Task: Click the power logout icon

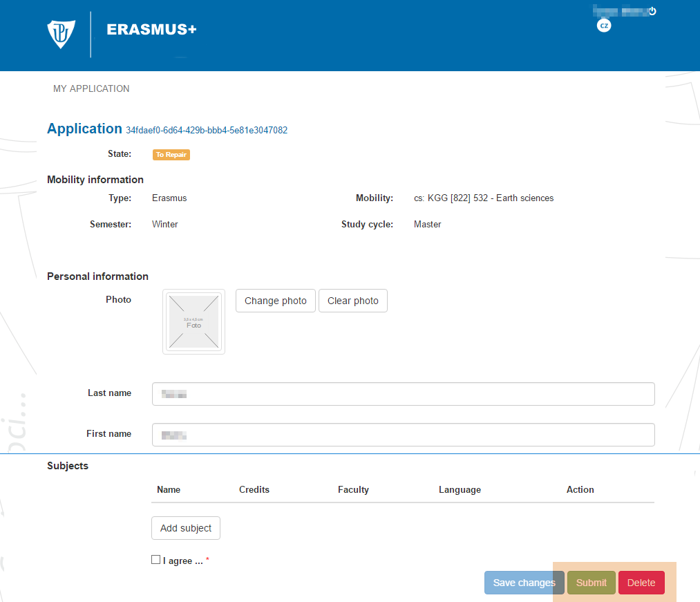Action: coord(652,11)
